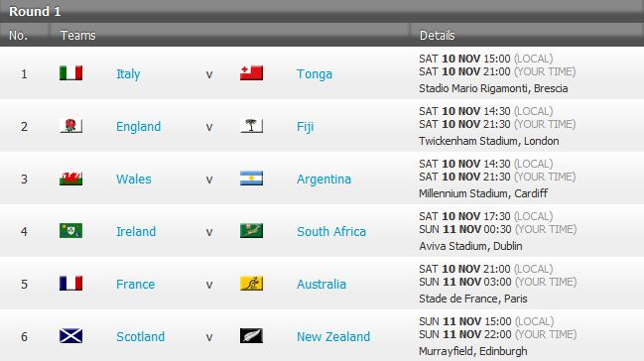This screenshot has width=644, height=361.
Task: Open the Italy team link
Action: click(x=128, y=74)
